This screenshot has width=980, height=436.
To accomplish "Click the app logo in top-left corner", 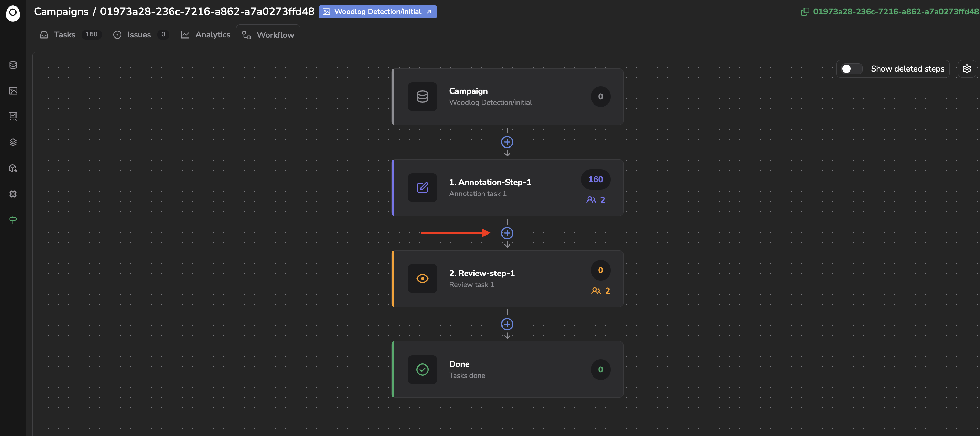I will coord(13,13).
